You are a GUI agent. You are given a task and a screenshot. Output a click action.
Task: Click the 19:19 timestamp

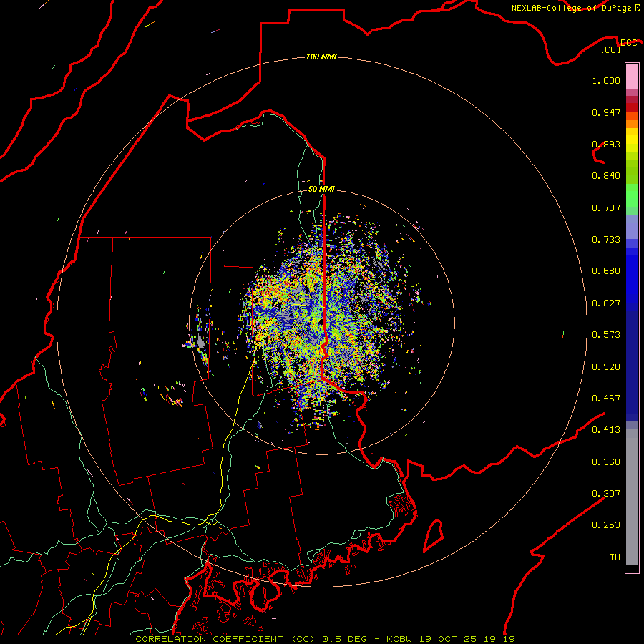point(498,639)
